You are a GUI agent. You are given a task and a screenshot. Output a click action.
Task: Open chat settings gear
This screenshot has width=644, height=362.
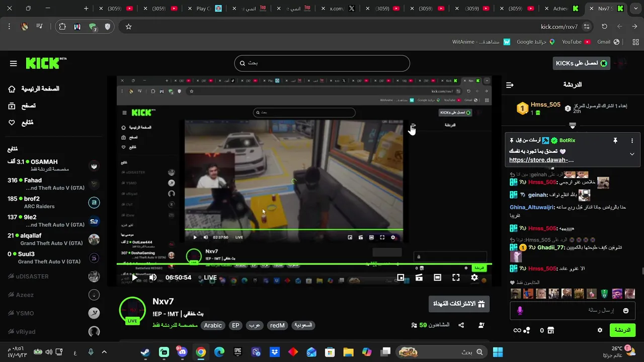tap(600, 330)
